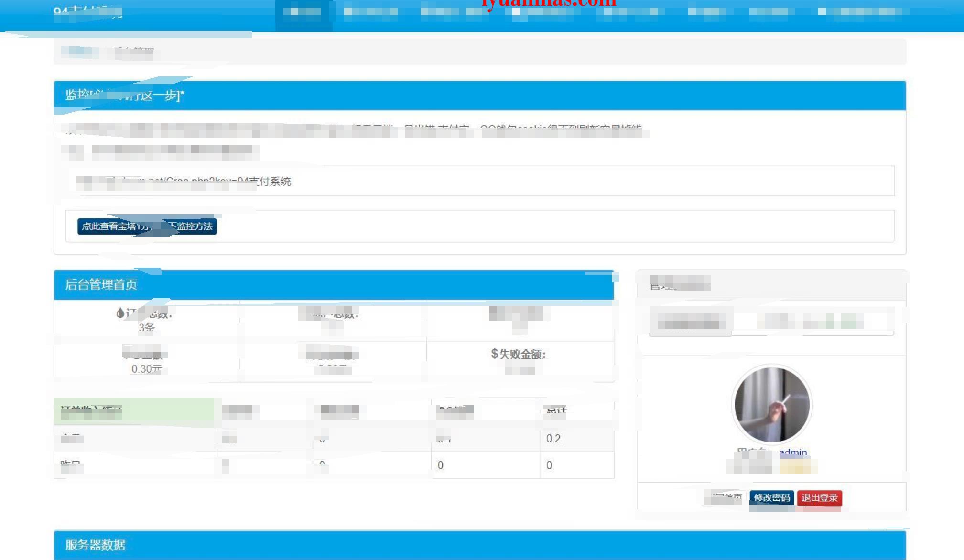Click the circular admin avatar photo
The width and height of the screenshot is (964, 560).
[x=772, y=405]
